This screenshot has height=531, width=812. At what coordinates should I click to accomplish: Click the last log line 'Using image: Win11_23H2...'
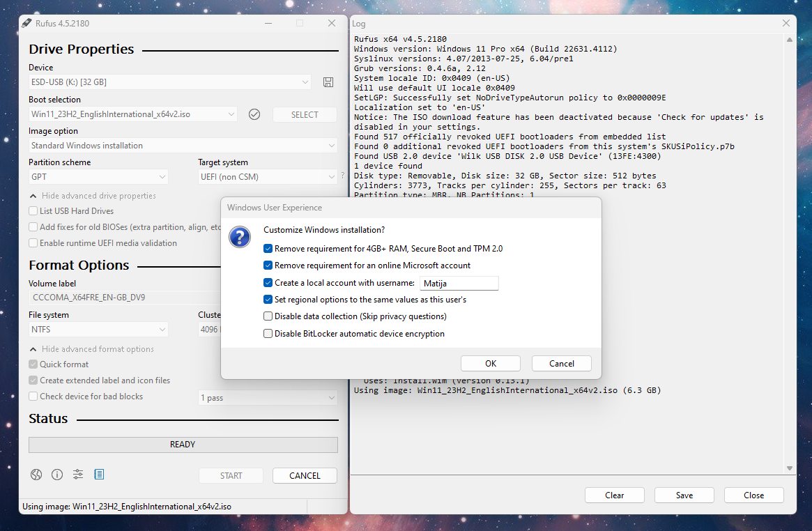coord(507,390)
